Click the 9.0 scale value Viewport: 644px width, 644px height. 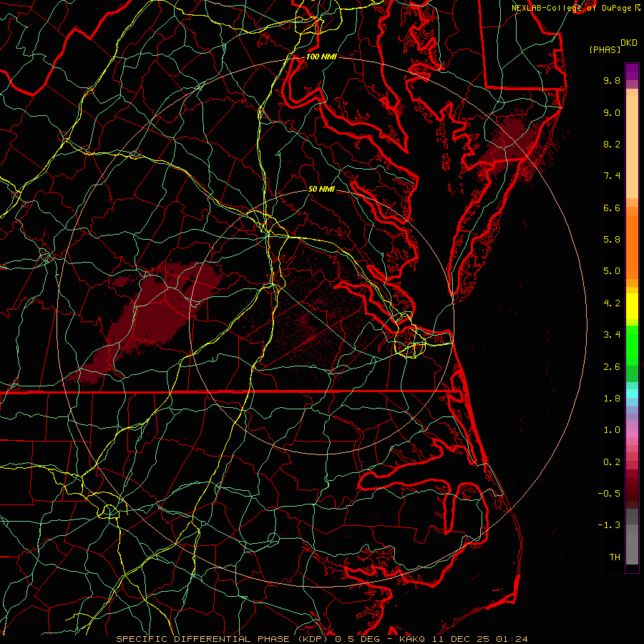point(612,112)
